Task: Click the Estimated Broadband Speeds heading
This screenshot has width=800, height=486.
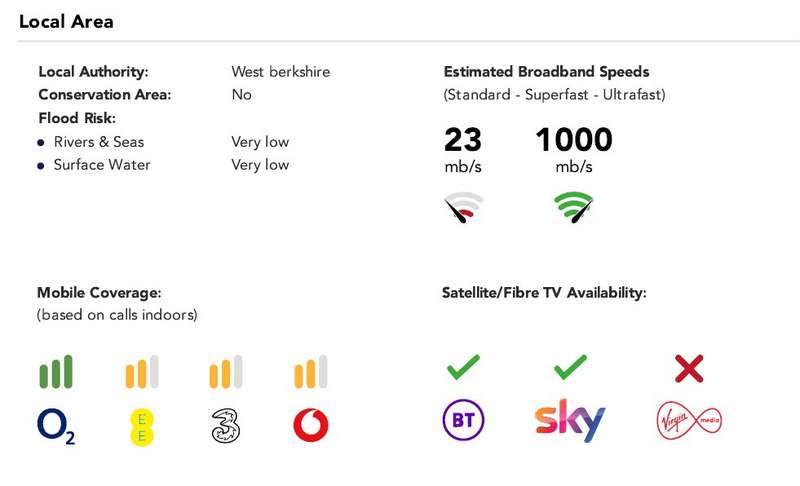Action: pyautogui.click(x=546, y=72)
